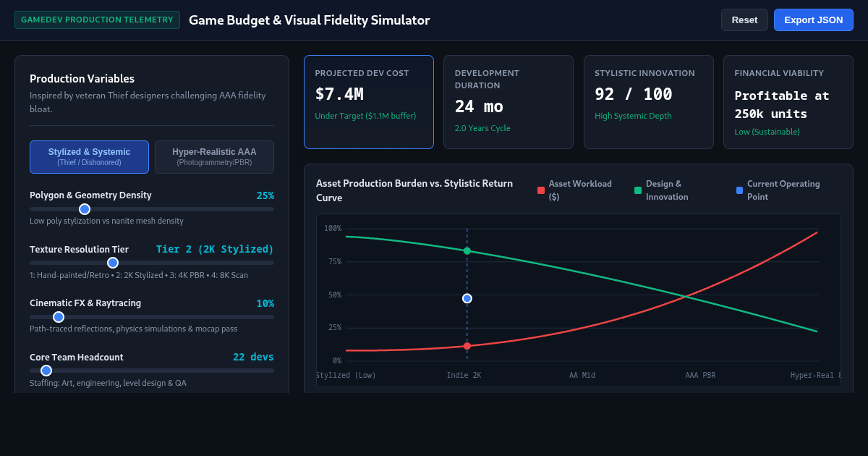Click the '50%' y-axis label

(x=335, y=295)
